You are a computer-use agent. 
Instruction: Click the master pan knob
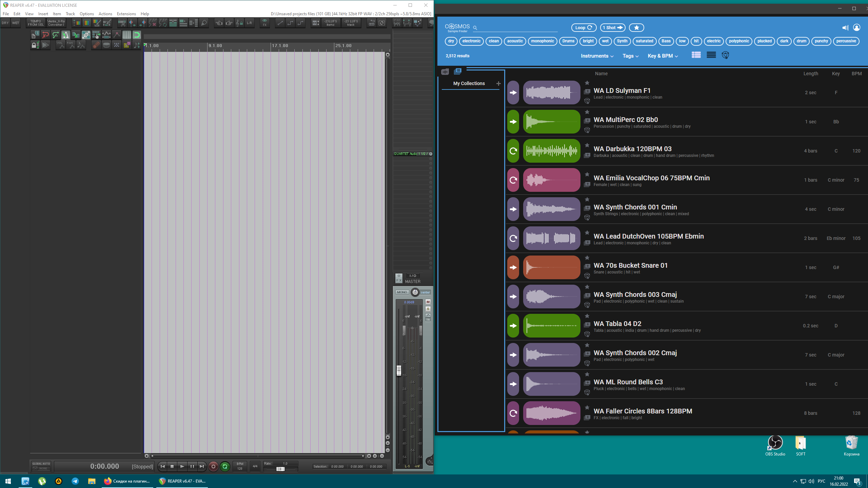click(415, 292)
